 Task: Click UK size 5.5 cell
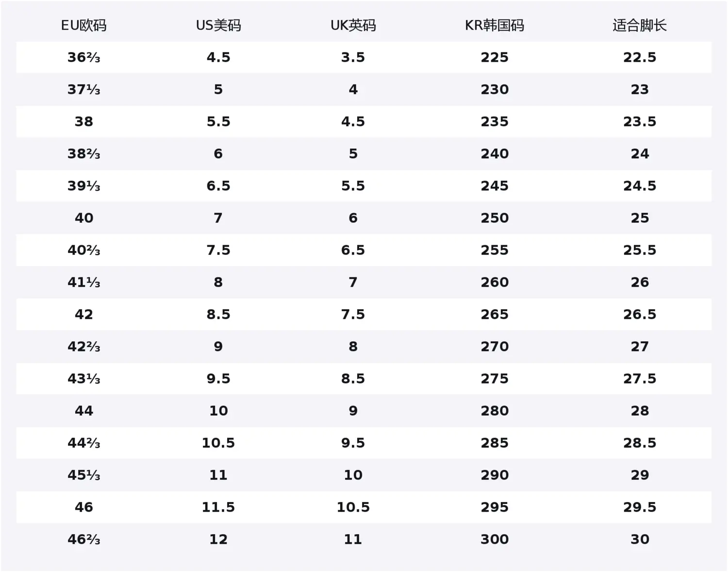point(353,186)
